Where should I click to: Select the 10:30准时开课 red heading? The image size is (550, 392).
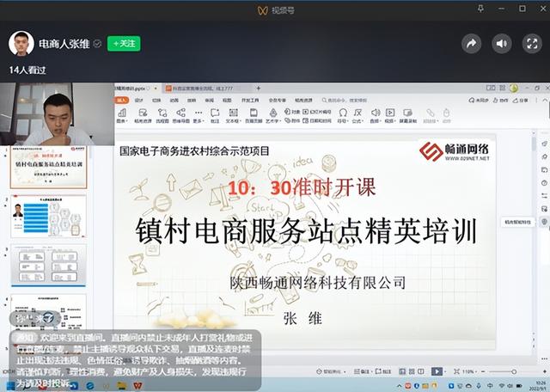point(302,187)
